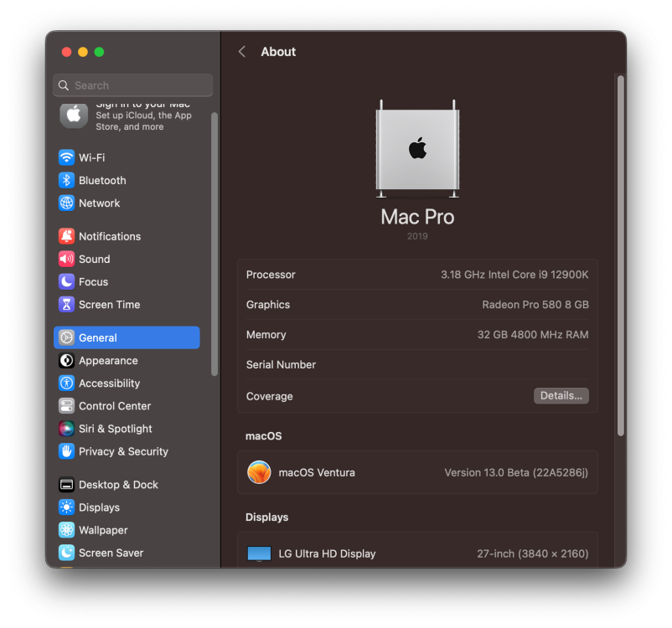Image resolution: width=672 pixels, height=628 pixels.
Task: Open the Appearance label in the sidebar
Action: [108, 361]
